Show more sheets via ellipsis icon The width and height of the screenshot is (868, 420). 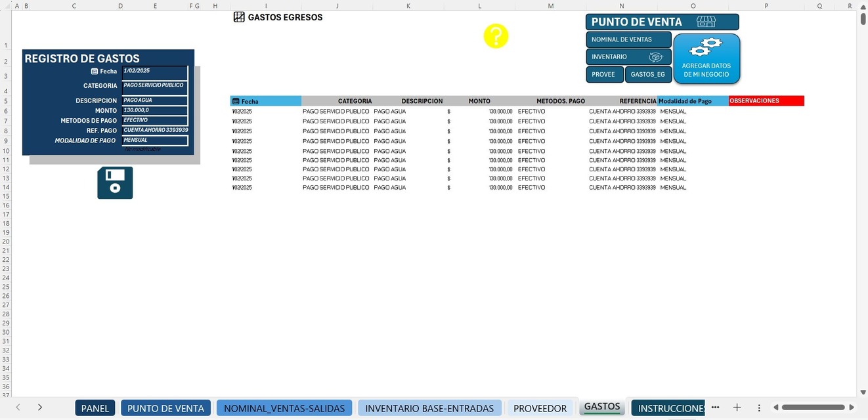click(x=715, y=408)
